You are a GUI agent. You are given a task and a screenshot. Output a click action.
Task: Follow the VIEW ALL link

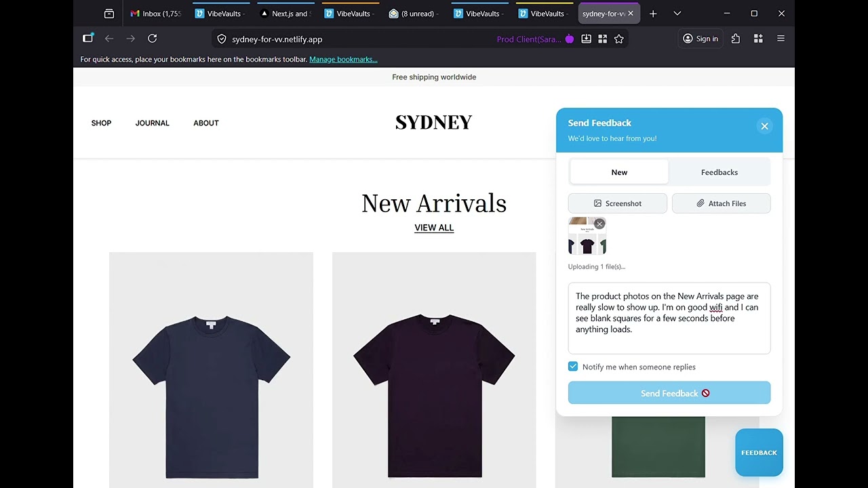(434, 228)
